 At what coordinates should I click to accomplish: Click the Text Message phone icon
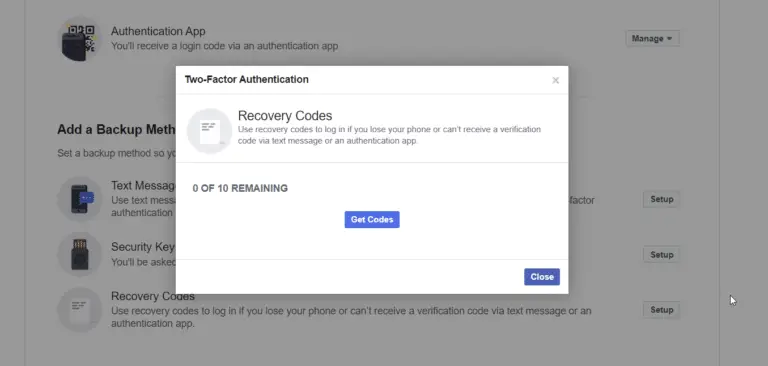coord(79,199)
